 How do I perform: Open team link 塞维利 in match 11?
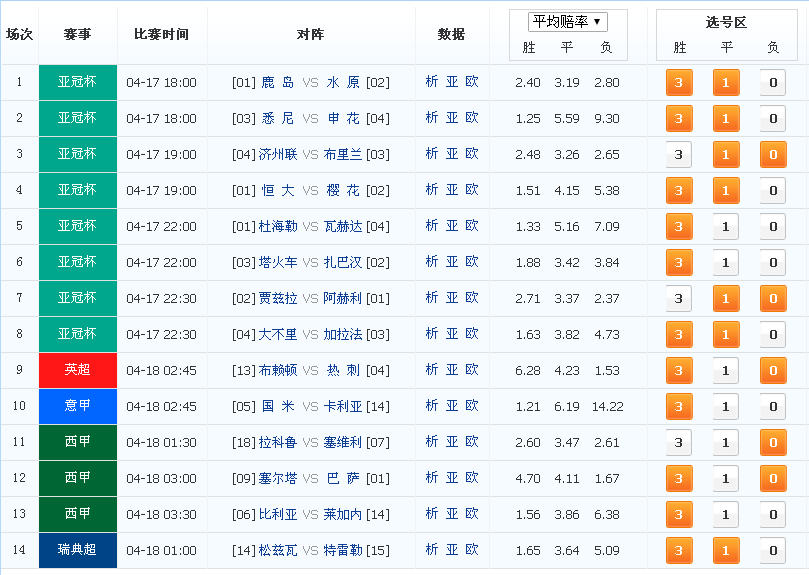point(343,442)
